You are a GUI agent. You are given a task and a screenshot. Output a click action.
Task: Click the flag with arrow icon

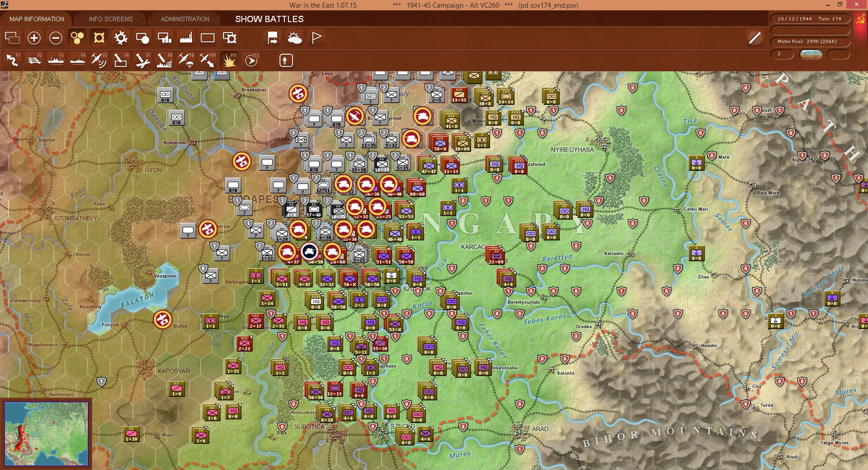click(273, 38)
